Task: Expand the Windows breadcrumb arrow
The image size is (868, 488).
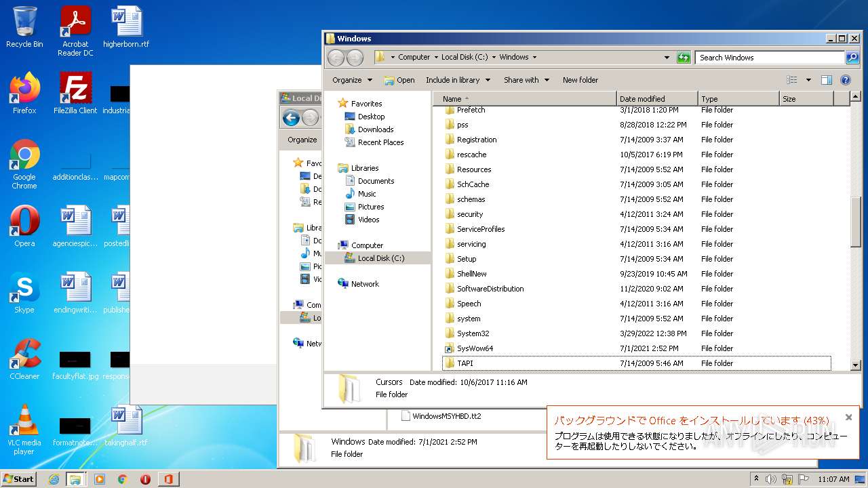Action: 534,58
